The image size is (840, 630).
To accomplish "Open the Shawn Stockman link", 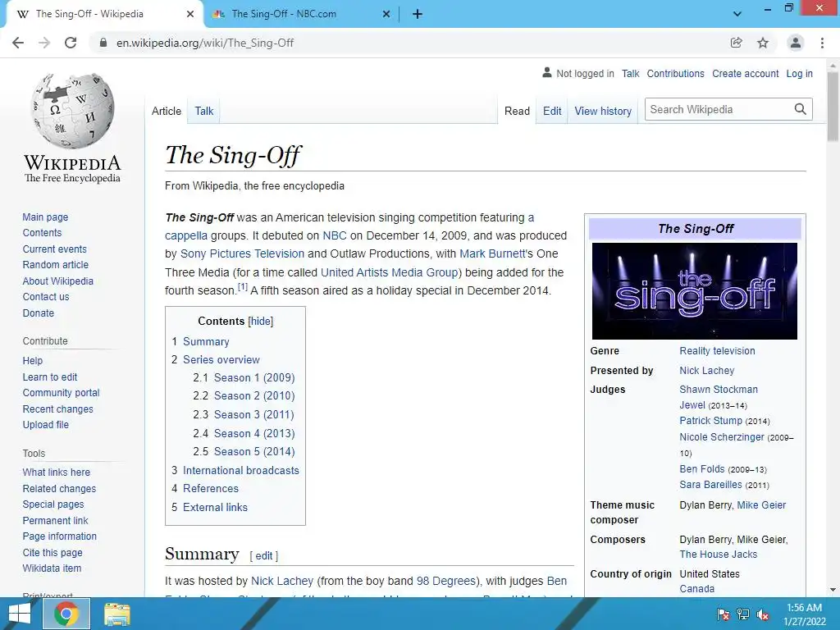I will pyautogui.click(x=719, y=390).
